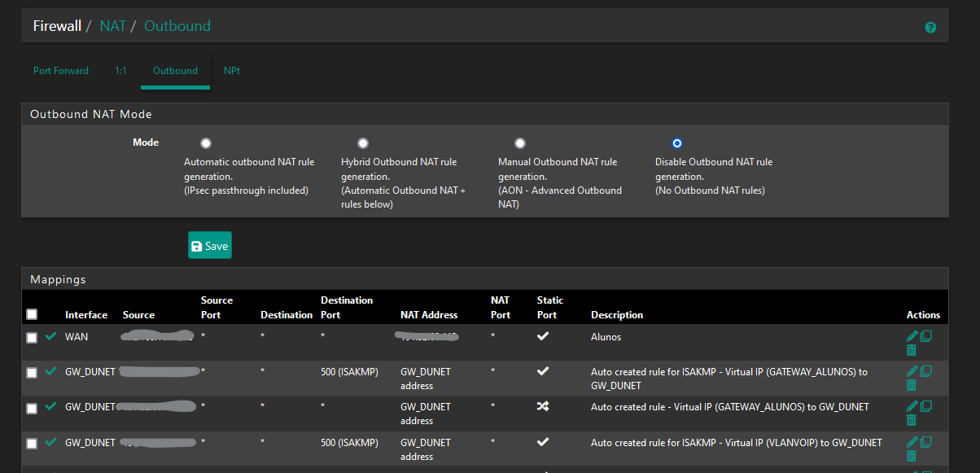Tick checkbox for ISAKMP GATEWAY_ALUNOS rule

32,373
